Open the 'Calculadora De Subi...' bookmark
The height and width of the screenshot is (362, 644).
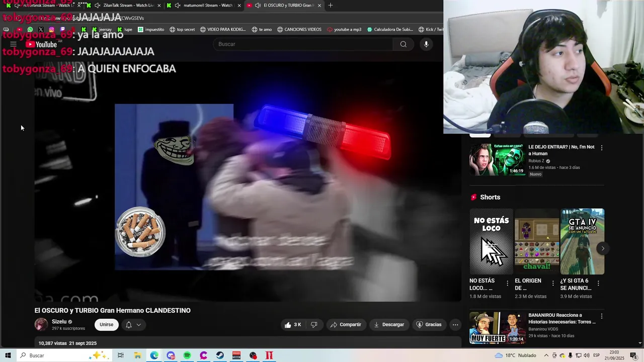[390, 29]
